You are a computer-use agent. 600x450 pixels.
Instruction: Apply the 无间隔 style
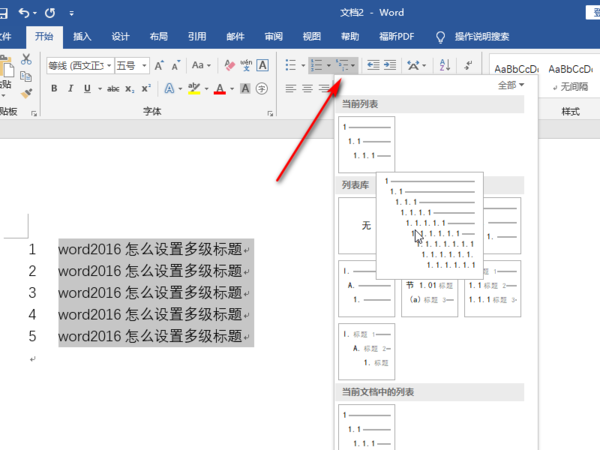[x=570, y=78]
